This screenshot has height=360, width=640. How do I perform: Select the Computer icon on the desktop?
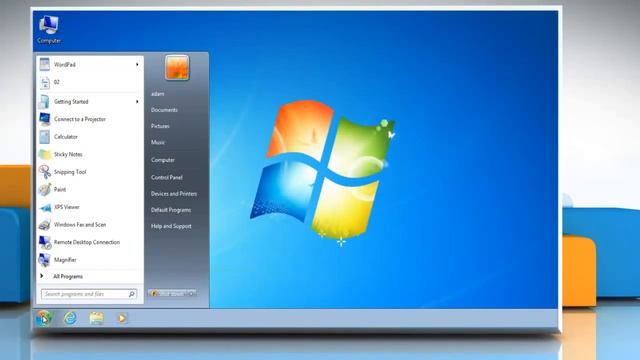pos(49,29)
